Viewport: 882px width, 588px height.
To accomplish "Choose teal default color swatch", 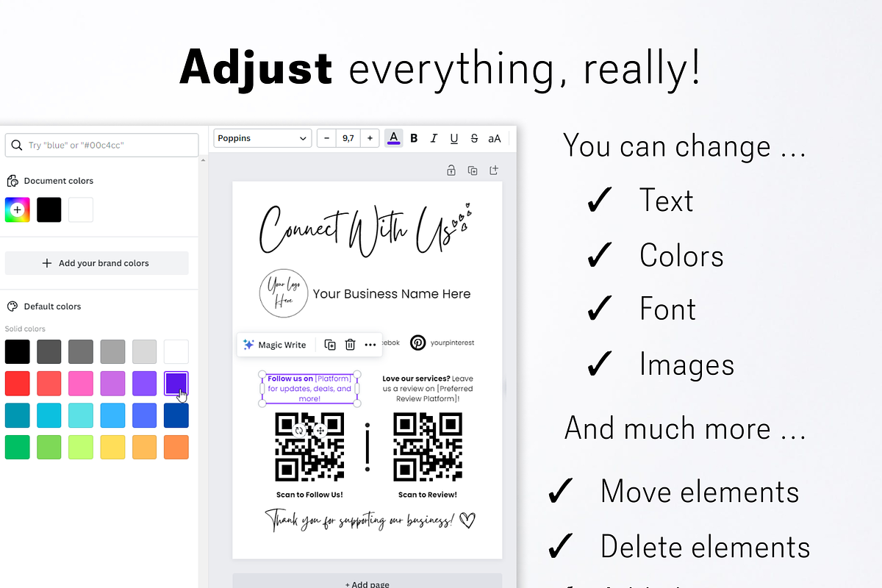I will 18,415.
